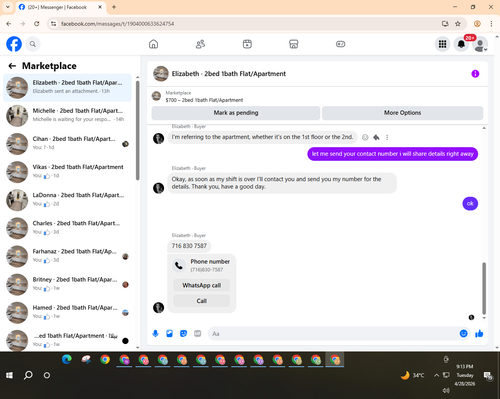Open Chrome three-dot menu
500x399 pixels.
pos(491,24)
